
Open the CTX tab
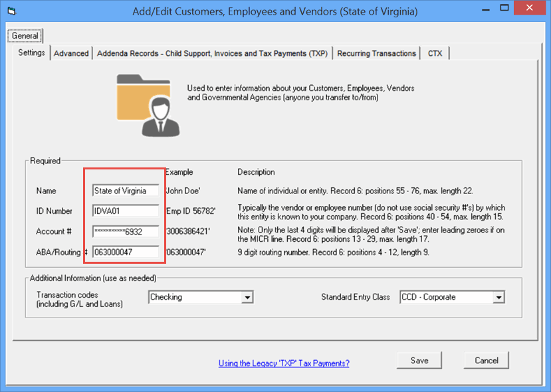point(435,53)
